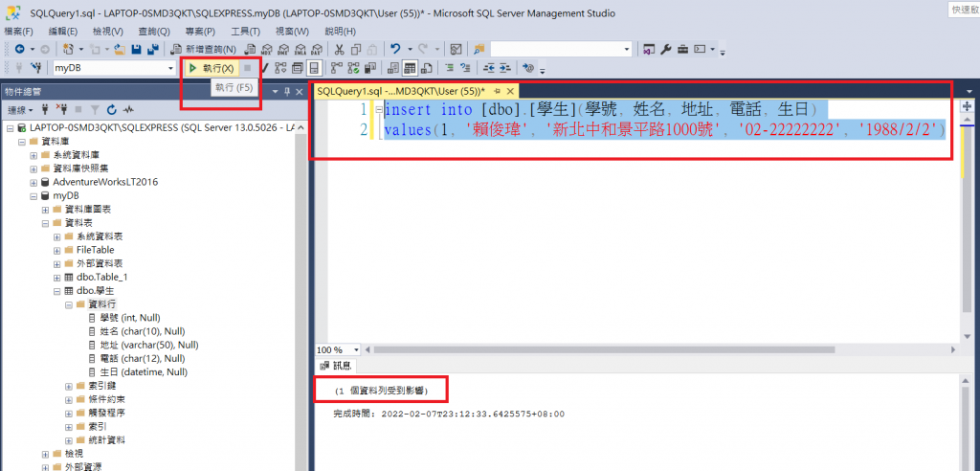Toggle Include Actual Execution Plan
Viewport: 980px width, 471px height.
click(336, 68)
